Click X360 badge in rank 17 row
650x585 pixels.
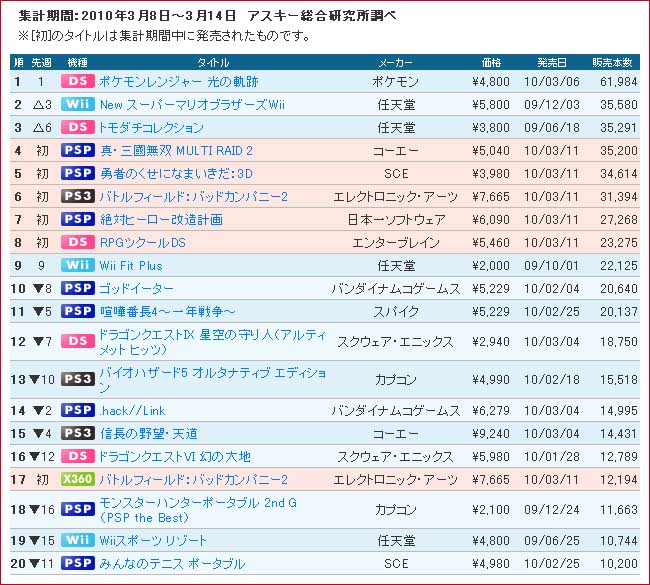78,480
